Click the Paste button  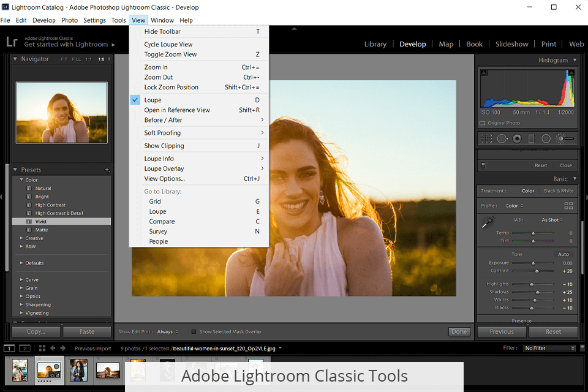tap(87, 331)
